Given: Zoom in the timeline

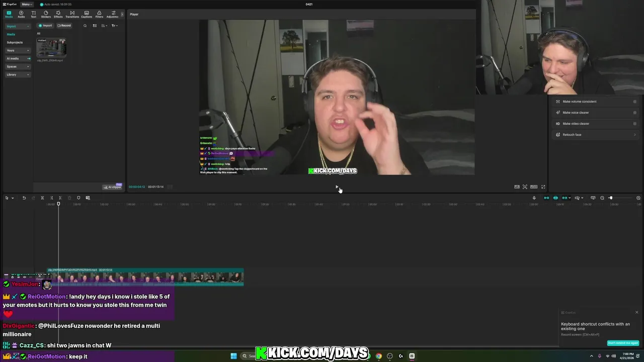Looking at the screenshot, I should point(638,198).
